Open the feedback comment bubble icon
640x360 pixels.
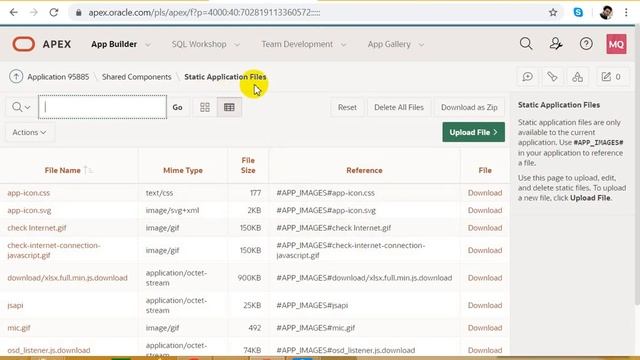(527, 77)
